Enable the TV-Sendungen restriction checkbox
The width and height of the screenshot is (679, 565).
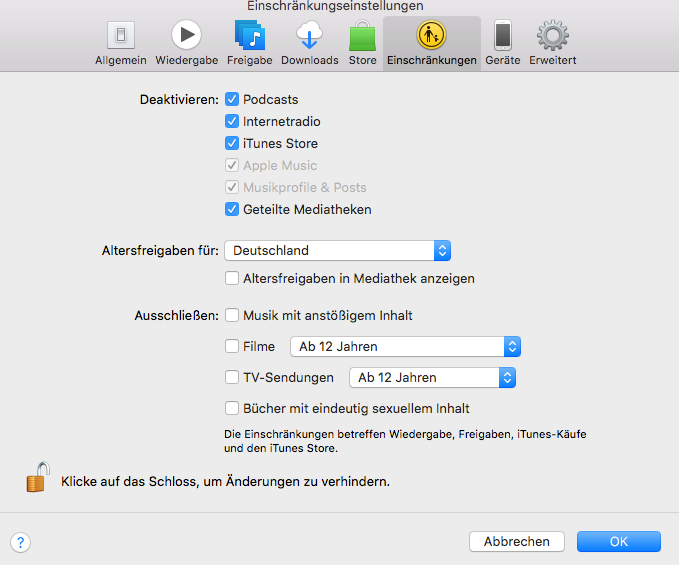point(232,378)
